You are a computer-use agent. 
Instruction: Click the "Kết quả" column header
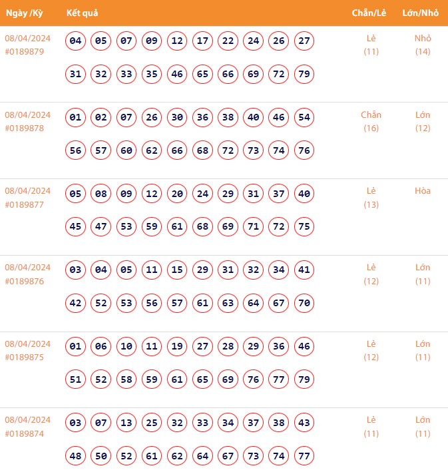point(83,13)
